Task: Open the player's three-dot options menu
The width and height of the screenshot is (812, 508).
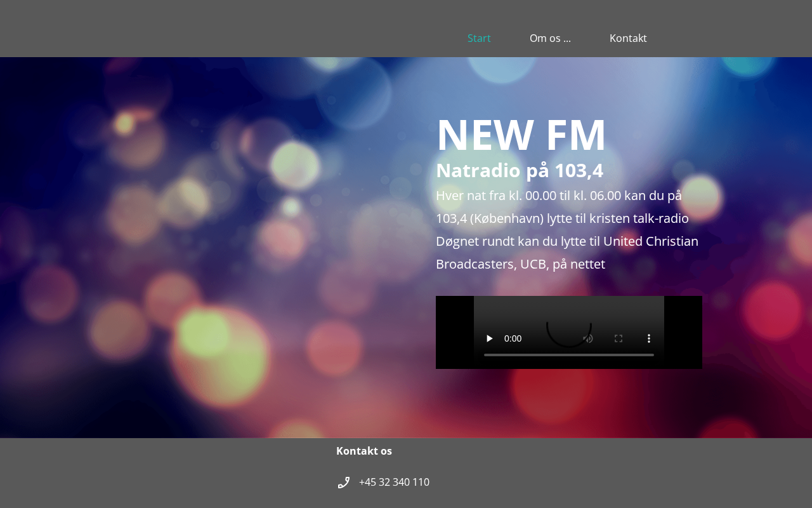Action: click(x=649, y=338)
